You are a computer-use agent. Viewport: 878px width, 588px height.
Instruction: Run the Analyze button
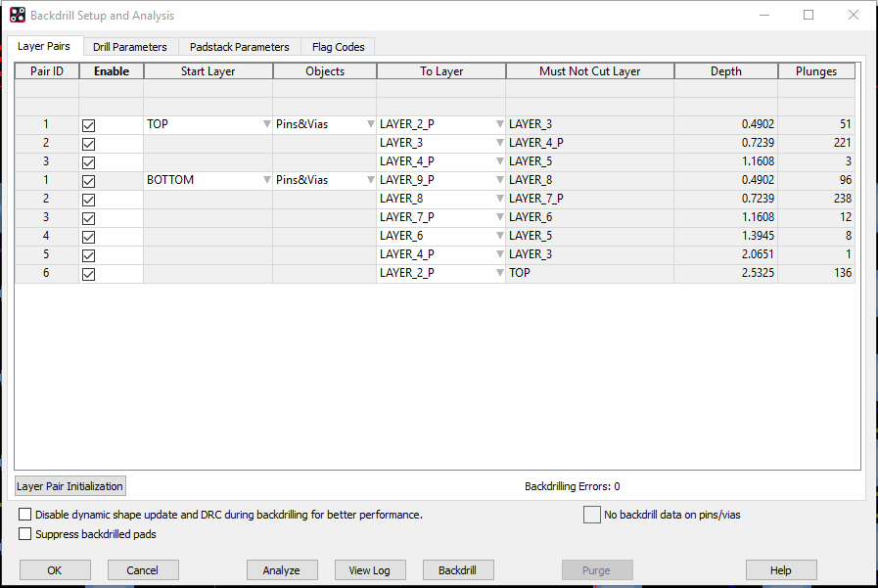tap(282, 570)
